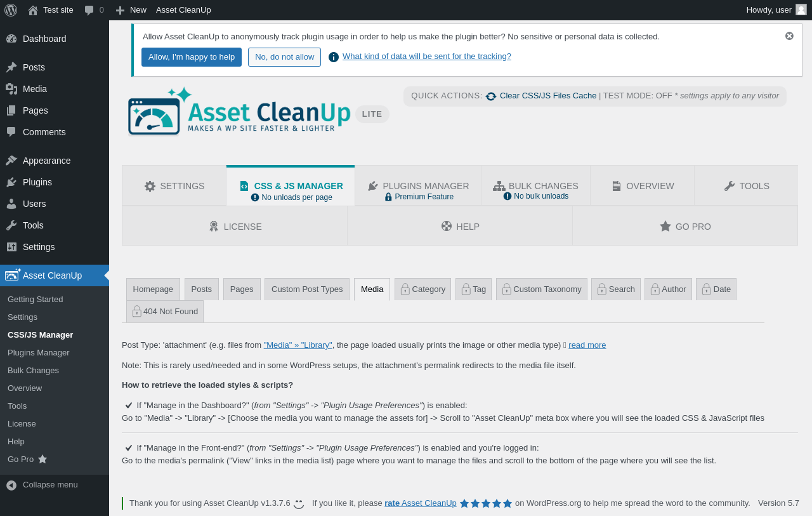
Task: Click the star icon on GO PRO tab
Action: click(x=665, y=226)
